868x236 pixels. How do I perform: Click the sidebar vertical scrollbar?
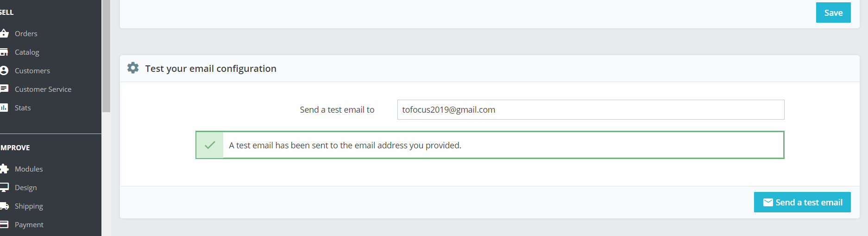tap(106, 56)
